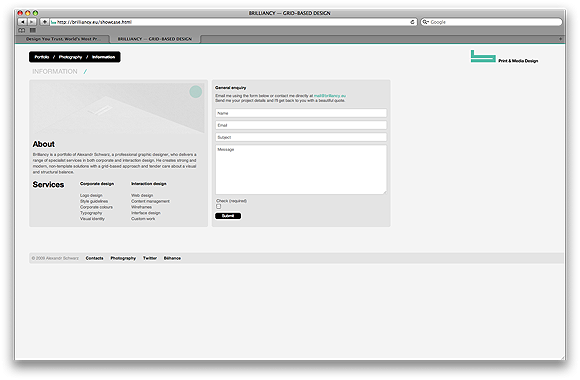Tick the Check (required) checkbox

click(219, 206)
